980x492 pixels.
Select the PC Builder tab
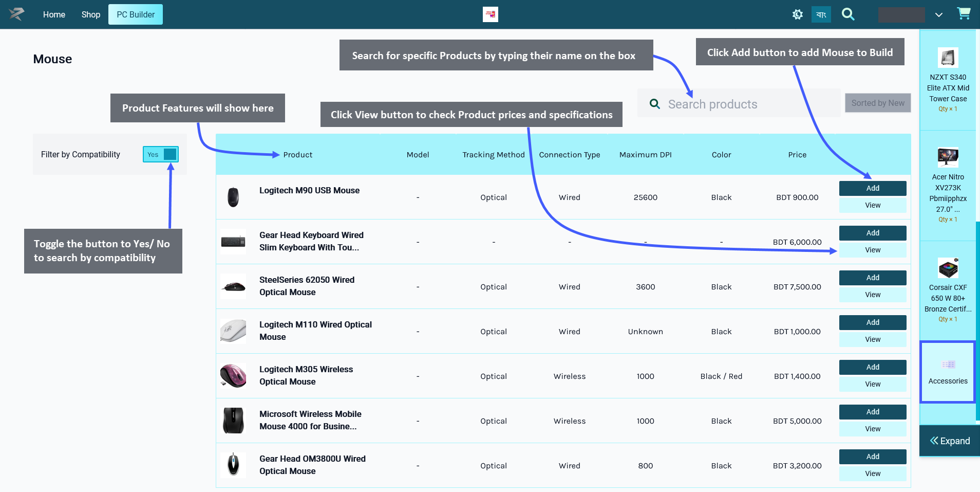pos(136,14)
